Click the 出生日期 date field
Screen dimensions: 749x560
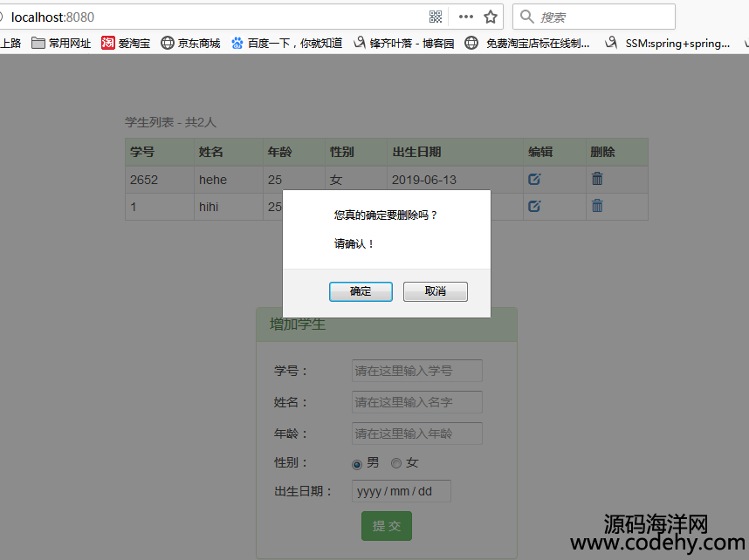tap(401, 491)
